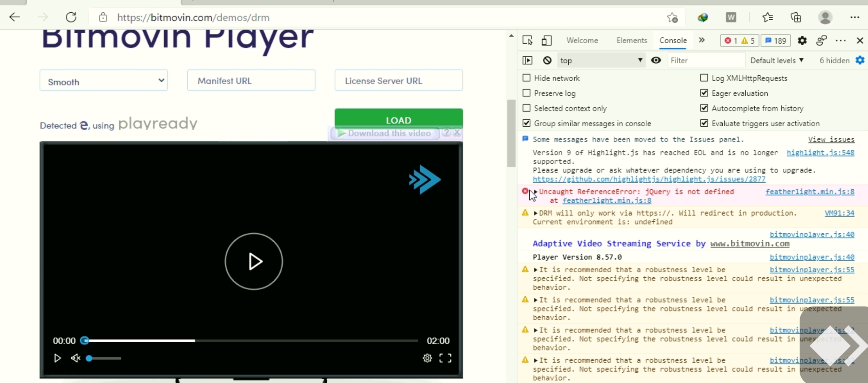This screenshot has height=383, width=868.
Task: Enable the Preserve log checkbox
Action: coord(526,93)
